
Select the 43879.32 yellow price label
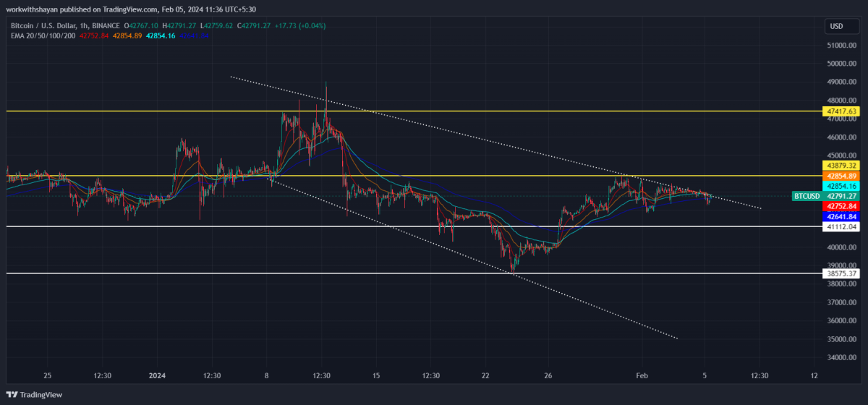[x=841, y=166]
